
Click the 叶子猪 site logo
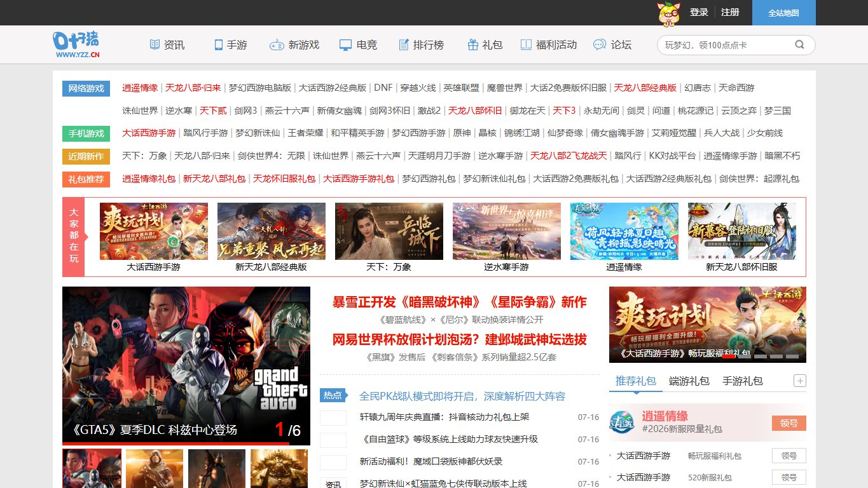[76, 44]
